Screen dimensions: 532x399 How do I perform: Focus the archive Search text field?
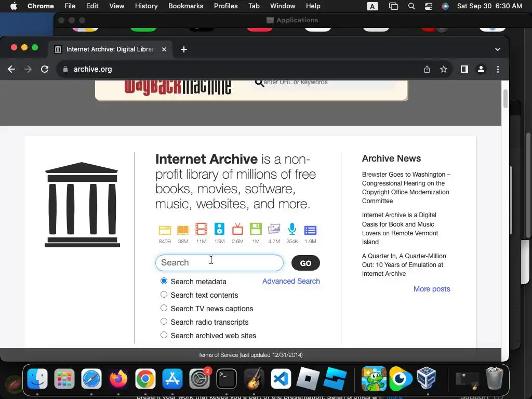pos(220,263)
